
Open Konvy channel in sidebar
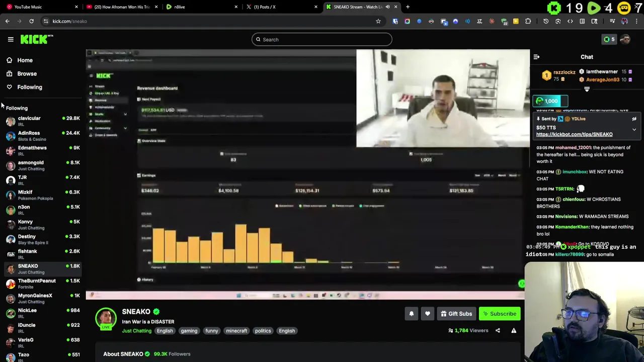(43, 224)
